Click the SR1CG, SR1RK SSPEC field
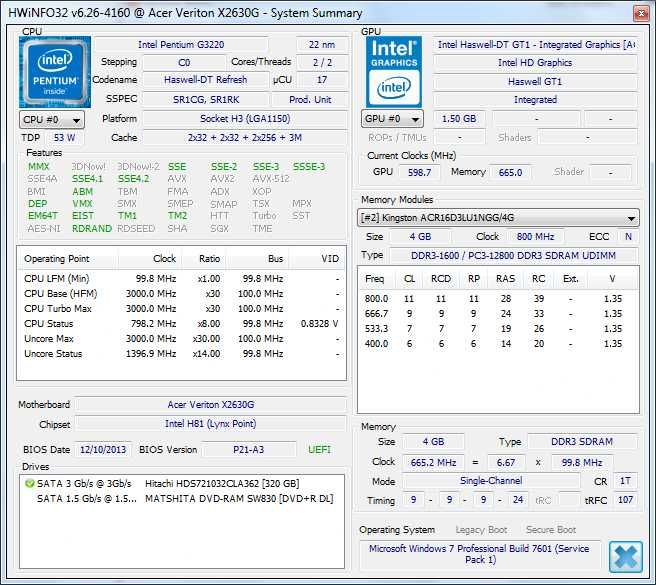Viewport: 656px width, 585px height. point(206,100)
